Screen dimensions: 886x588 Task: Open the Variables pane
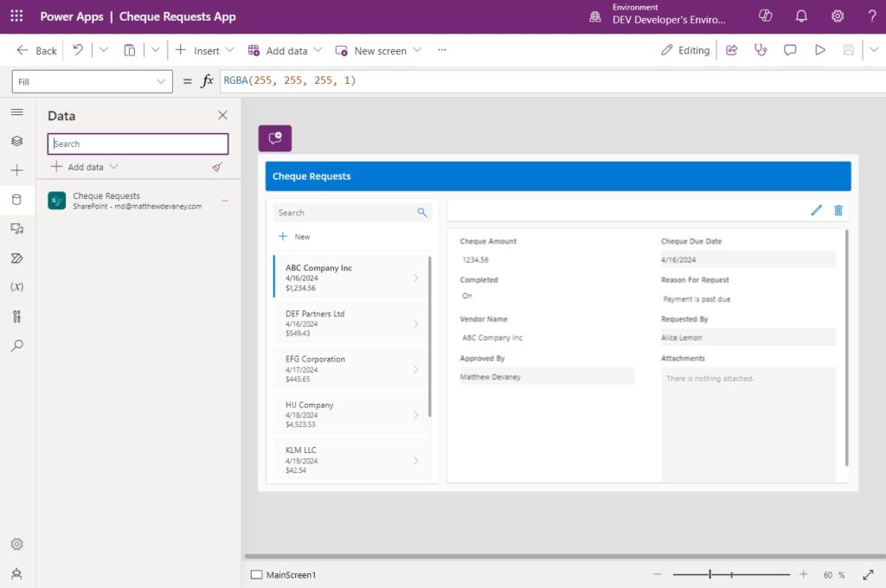click(16, 286)
